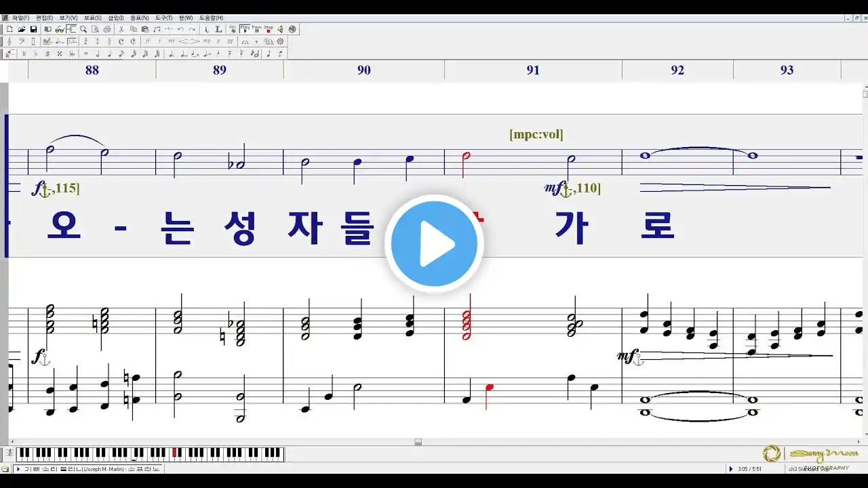Select the eighth note duration
868x488 pixels.
(x=121, y=54)
